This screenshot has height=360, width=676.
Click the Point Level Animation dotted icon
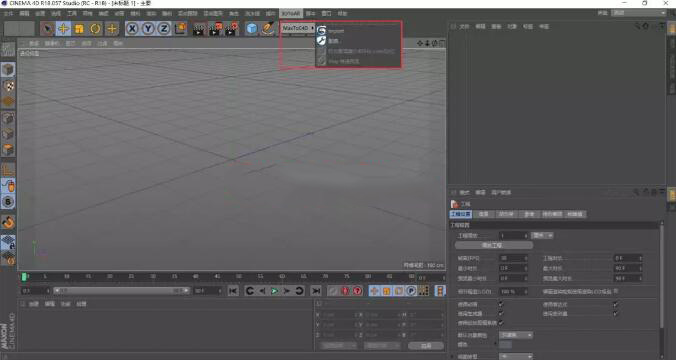423,291
